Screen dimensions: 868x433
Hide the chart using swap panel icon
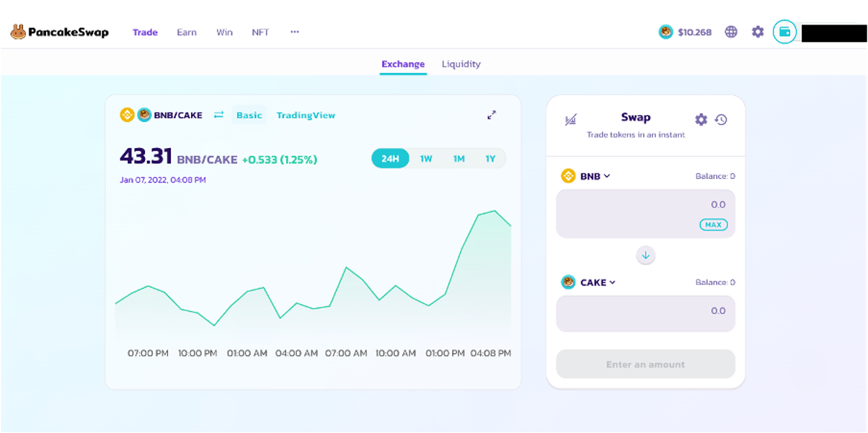click(570, 120)
